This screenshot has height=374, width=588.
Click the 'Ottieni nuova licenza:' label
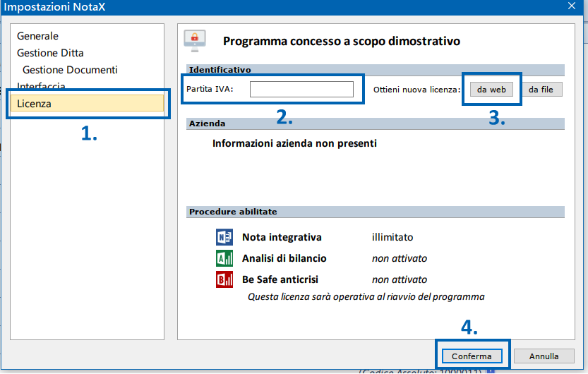click(416, 90)
